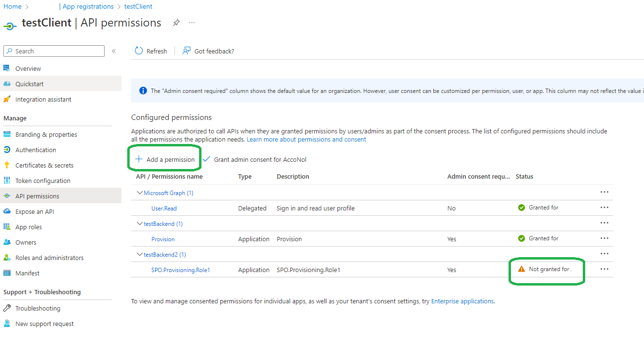
Task: Click the sidebar Search field
Action: coord(54,51)
